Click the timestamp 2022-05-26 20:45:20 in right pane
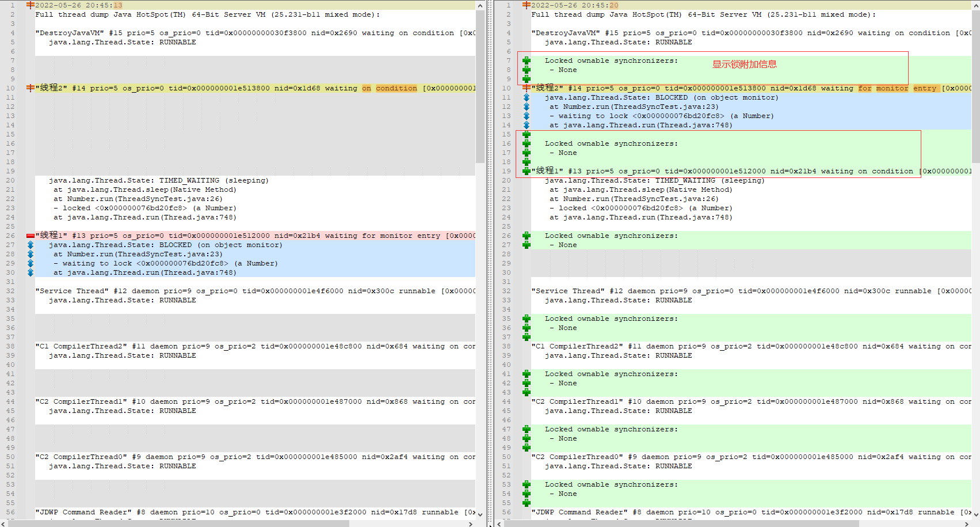Image resolution: width=980 pixels, height=527 pixels. 575,5
